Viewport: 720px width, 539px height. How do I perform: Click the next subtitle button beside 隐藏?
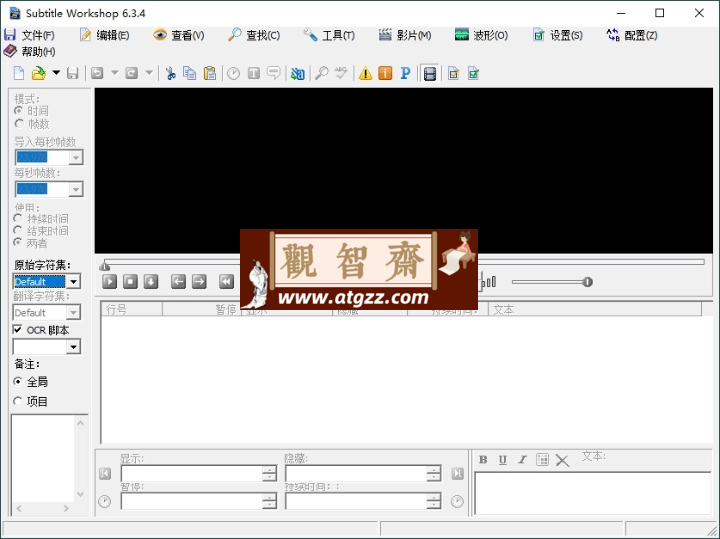[457, 473]
